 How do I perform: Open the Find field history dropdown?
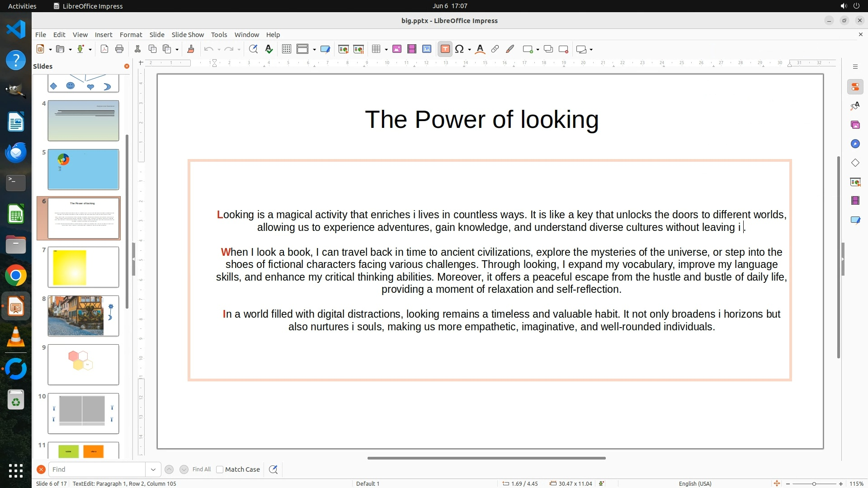[153, 469]
